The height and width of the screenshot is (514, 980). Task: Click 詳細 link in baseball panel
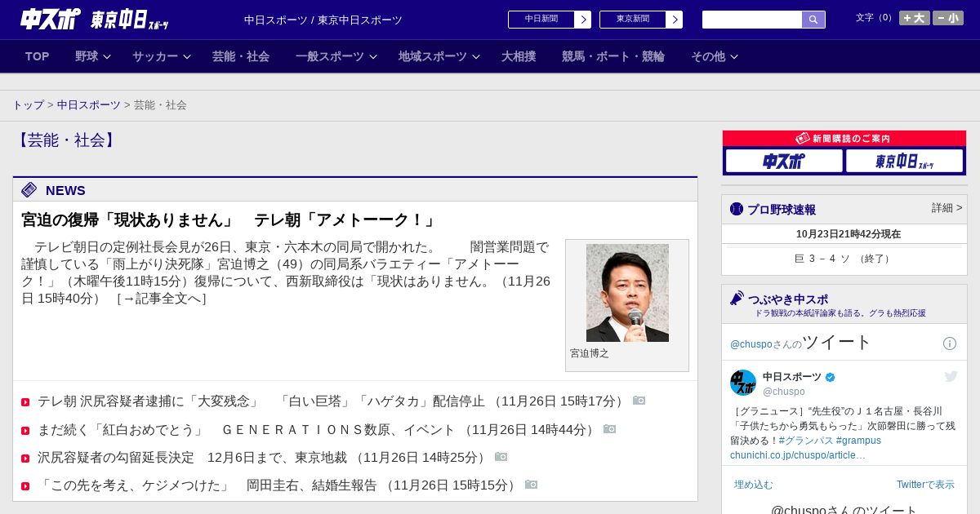tap(947, 208)
